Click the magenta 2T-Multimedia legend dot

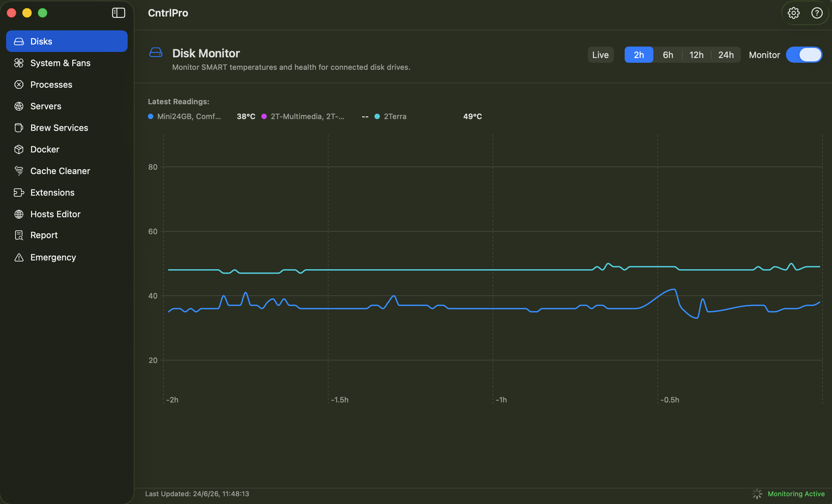pos(264,116)
